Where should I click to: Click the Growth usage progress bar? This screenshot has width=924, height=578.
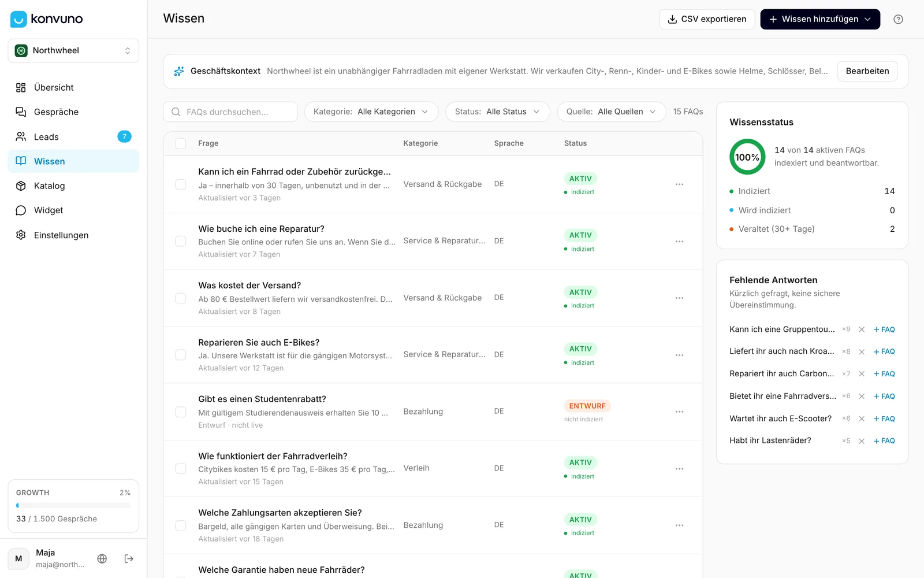pos(73,506)
